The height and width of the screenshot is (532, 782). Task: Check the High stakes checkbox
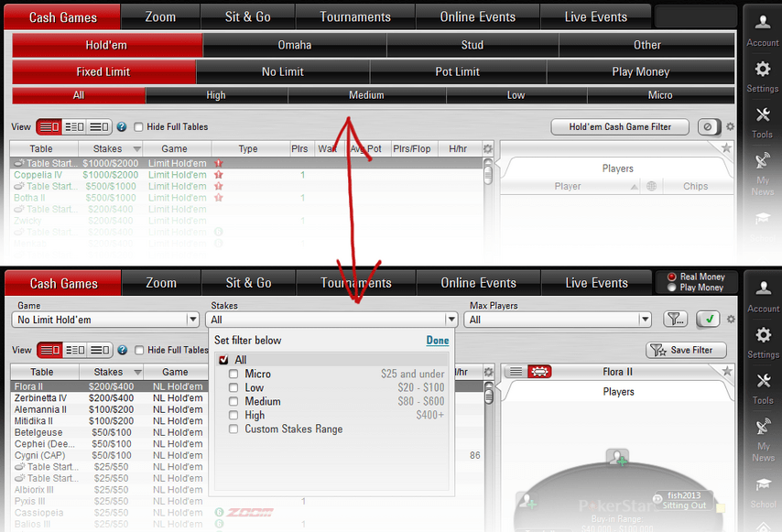point(234,415)
